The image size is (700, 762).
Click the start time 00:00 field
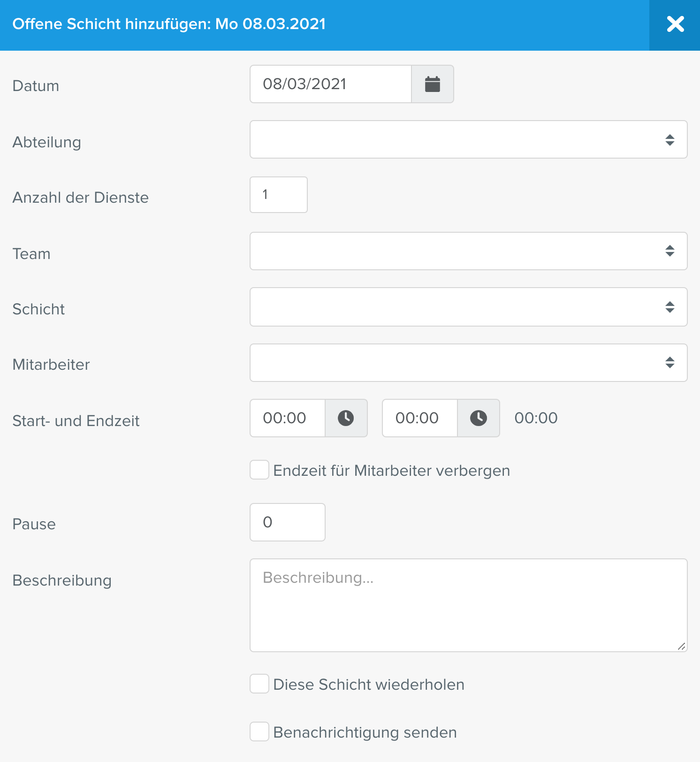pyautogui.click(x=288, y=418)
